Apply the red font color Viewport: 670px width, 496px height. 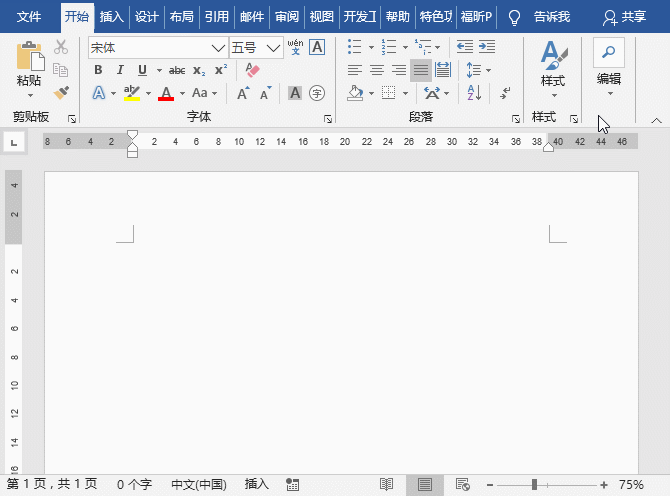point(166,93)
